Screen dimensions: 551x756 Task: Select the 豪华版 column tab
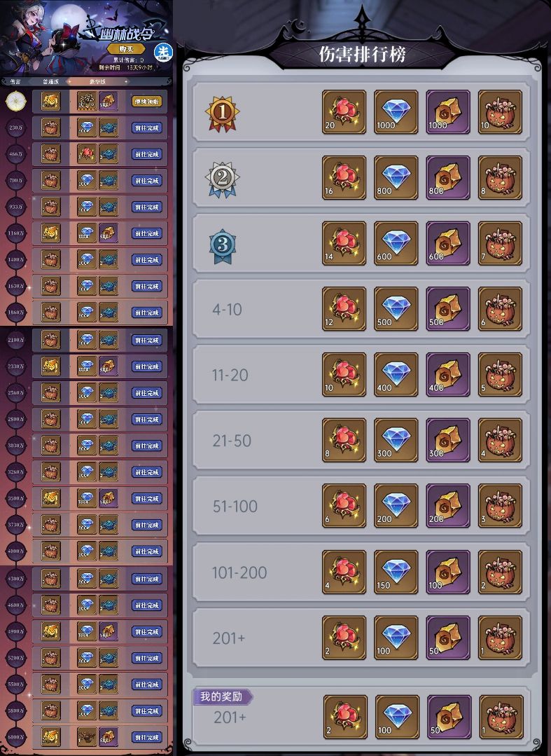click(97, 81)
